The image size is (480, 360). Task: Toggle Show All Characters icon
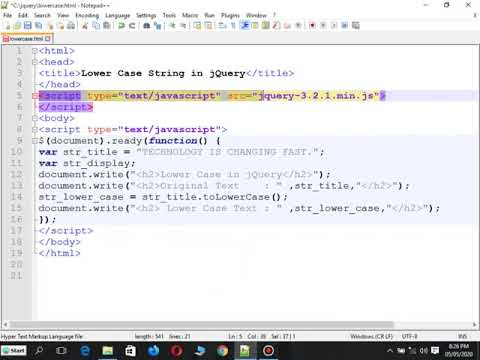tap(233, 26)
